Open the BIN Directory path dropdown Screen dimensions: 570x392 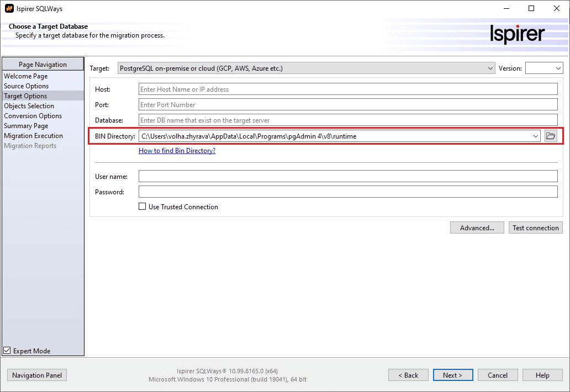[535, 136]
